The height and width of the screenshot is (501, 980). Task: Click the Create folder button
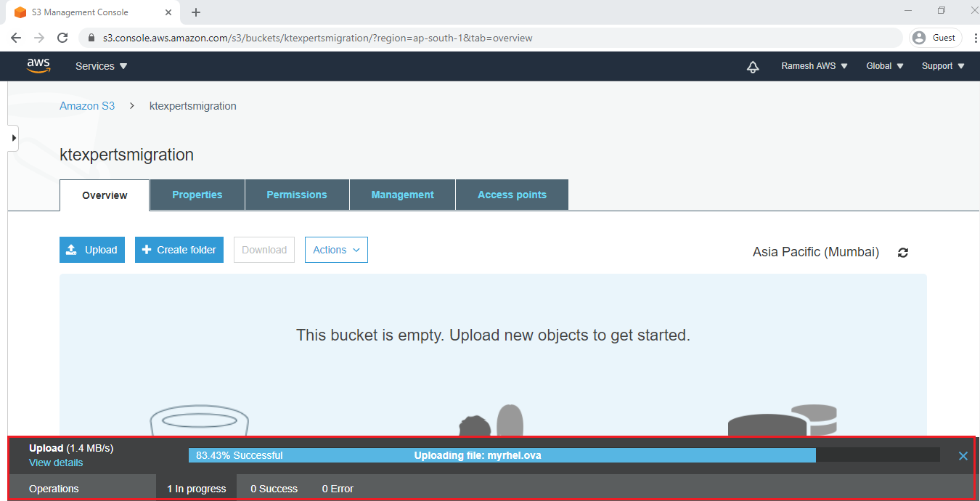[179, 250]
